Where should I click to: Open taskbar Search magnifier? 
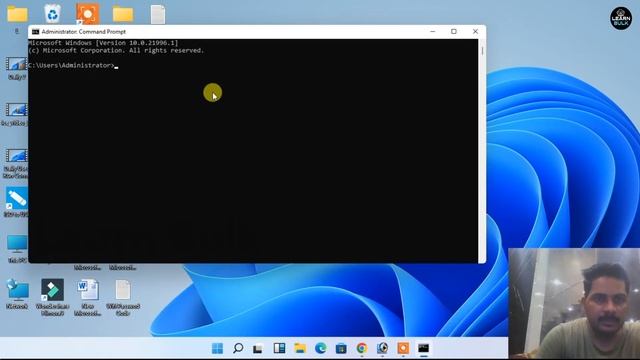(x=238, y=348)
